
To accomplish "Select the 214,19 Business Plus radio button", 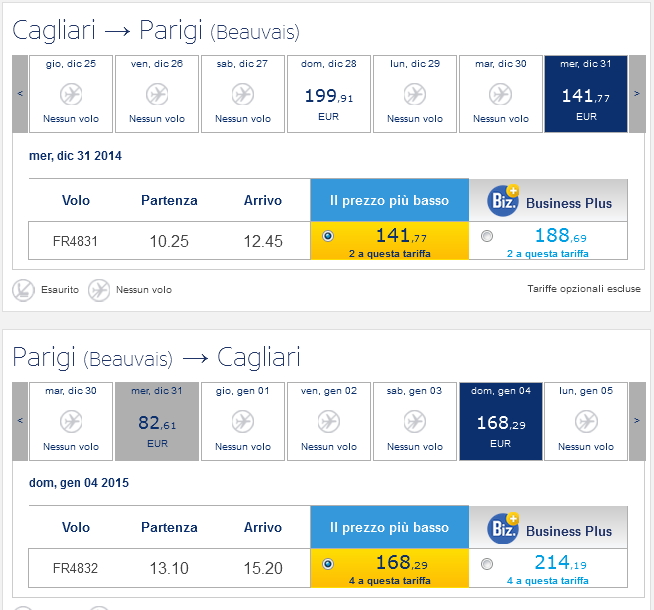I will (487, 564).
